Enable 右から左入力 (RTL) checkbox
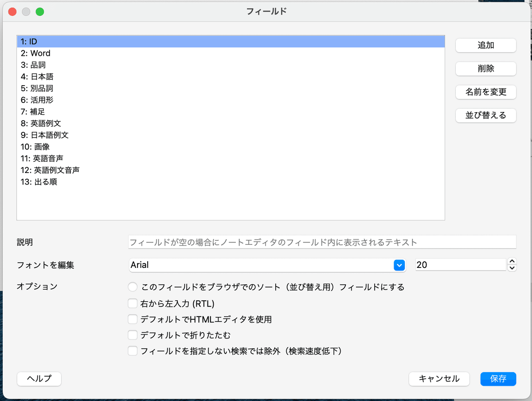 pos(133,303)
